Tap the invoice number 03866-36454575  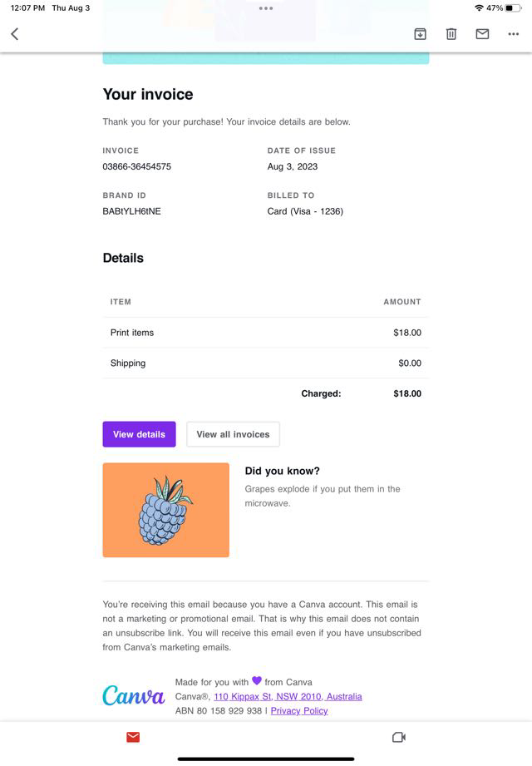137,166
